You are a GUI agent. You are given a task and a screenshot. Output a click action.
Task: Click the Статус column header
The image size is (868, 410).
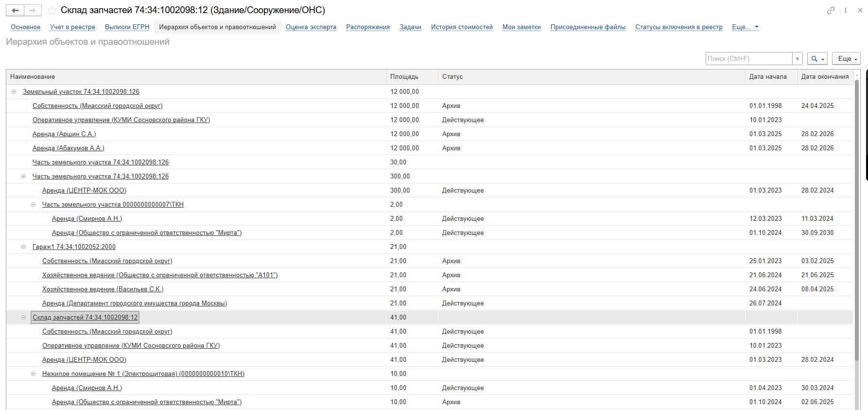point(591,77)
